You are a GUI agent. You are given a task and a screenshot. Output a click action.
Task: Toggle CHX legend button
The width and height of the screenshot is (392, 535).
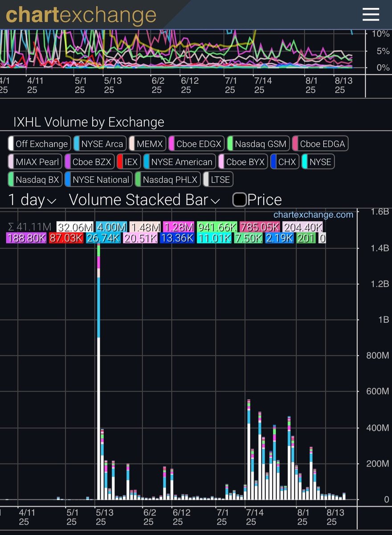285,161
